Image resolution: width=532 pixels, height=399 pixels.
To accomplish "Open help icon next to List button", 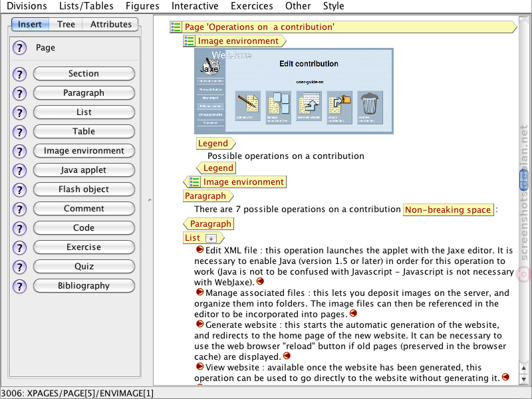I will point(20,112).
